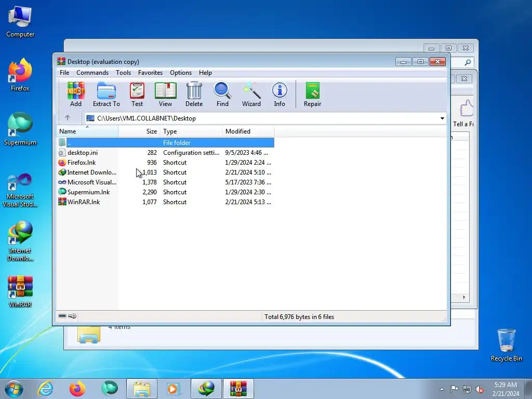
Task: Select Recycle Bin desktop icon
Action: (506, 345)
